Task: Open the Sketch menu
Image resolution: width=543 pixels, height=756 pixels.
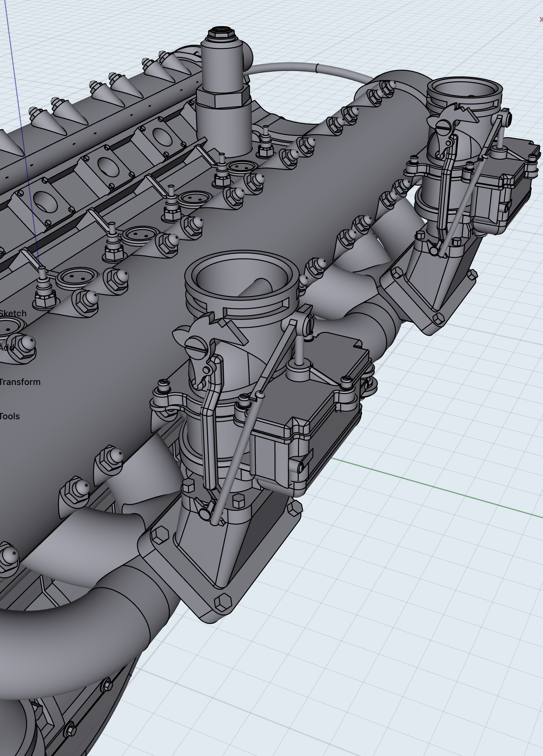Action: (x=13, y=313)
